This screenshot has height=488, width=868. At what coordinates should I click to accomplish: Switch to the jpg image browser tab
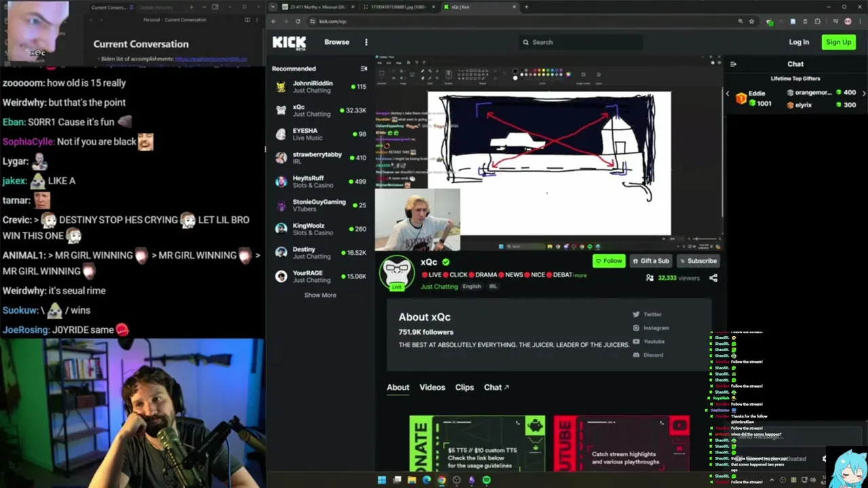click(398, 7)
